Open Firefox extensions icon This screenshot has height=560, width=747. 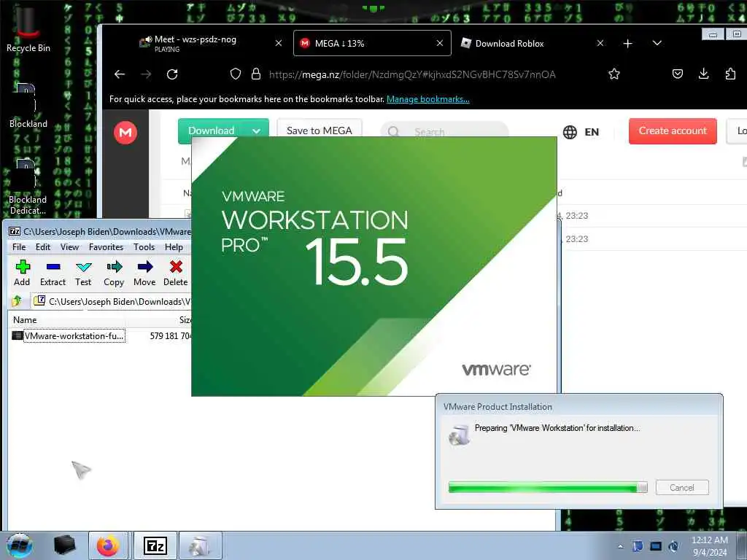[x=730, y=74]
